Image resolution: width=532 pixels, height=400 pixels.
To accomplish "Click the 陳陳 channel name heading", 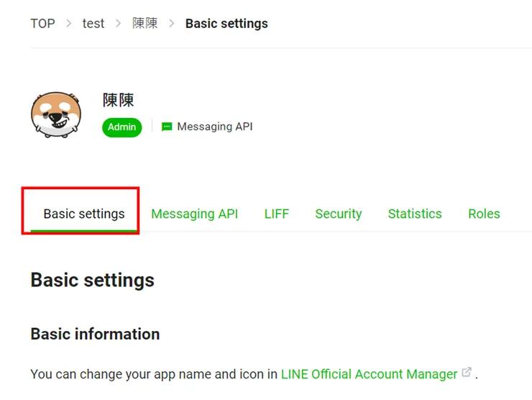I will (119, 100).
